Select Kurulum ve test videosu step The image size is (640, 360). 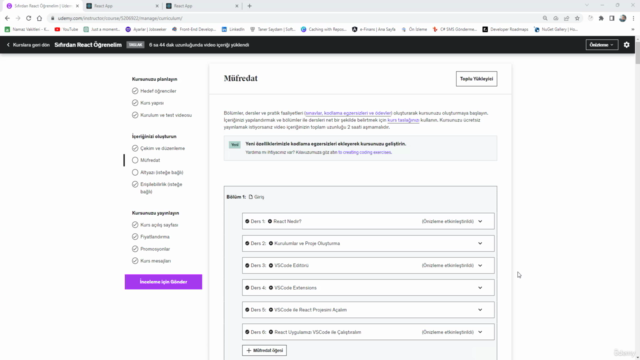(162, 115)
